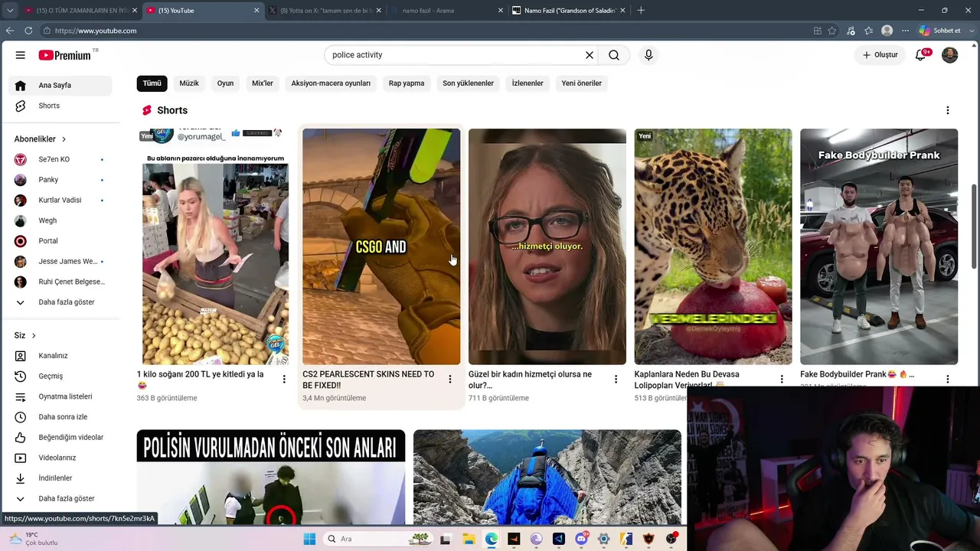Open options for the CS2 Pearlescent short
Image resolution: width=980 pixels, height=551 pixels.
pyautogui.click(x=450, y=379)
